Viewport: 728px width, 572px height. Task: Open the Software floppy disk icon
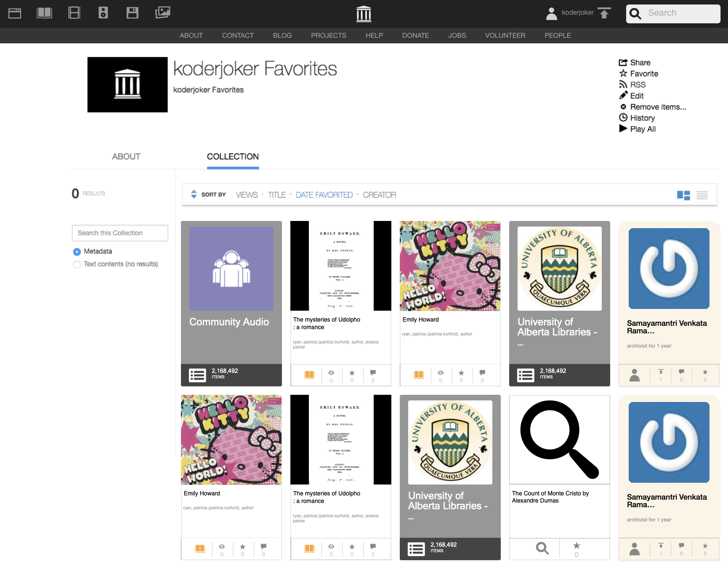click(x=133, y=13)
